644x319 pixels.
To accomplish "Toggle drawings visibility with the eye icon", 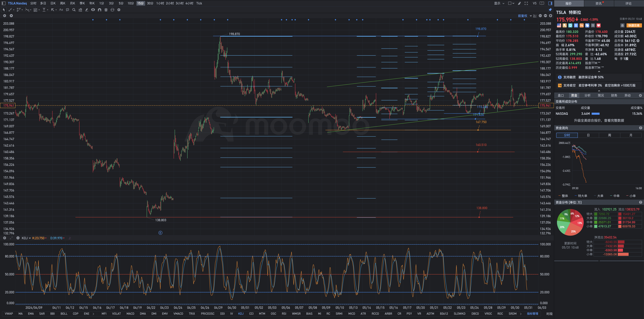I will [x=93, y=10].
